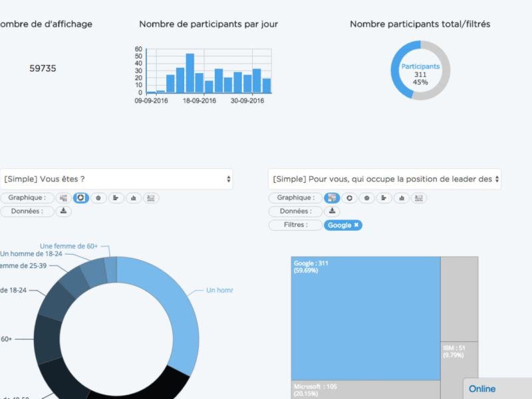The height and width of the screenshot is (399, 532).
Task: Click the 'Nombre de participants par jour' title
Action: [209, 24]
